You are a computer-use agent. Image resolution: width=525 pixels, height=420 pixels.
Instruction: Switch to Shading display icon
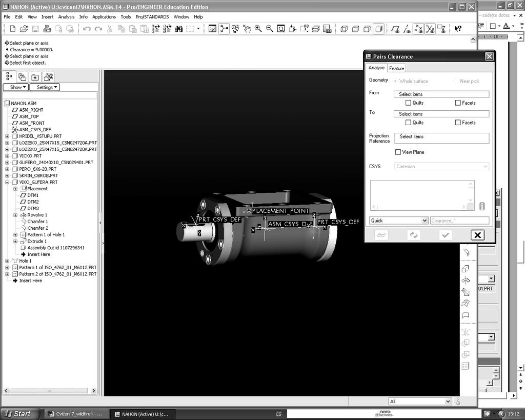379,29
